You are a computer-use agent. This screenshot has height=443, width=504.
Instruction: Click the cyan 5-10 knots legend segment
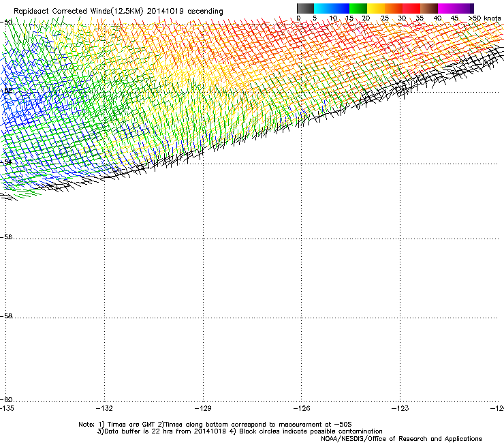pos(323,8)
